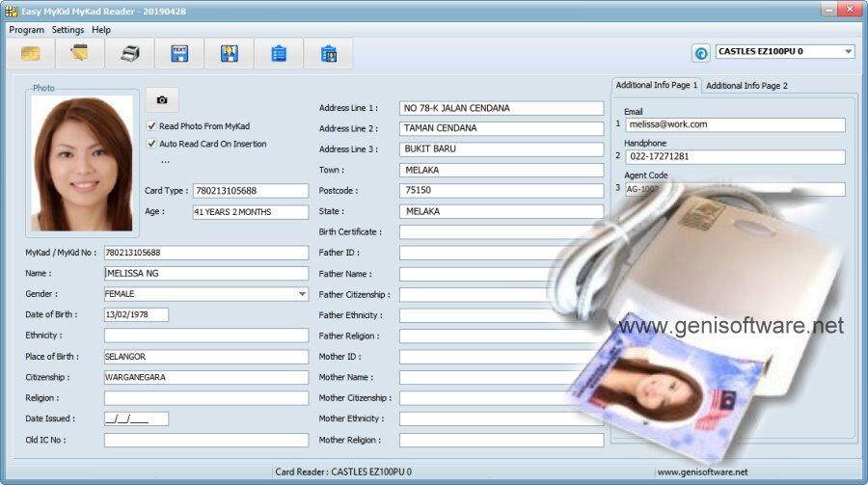The width and height of the screenshot is (868, 485).
Task: Click the Email field with melissa@work.com
Action: tap(734, 125)
